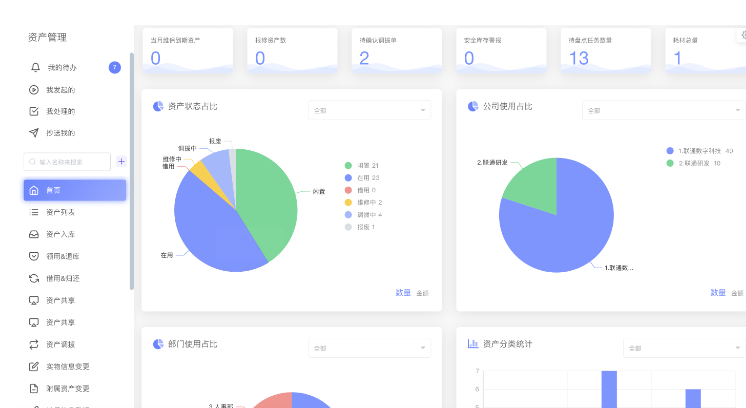Click the 输入名称搜索 search field

point(70,161)
